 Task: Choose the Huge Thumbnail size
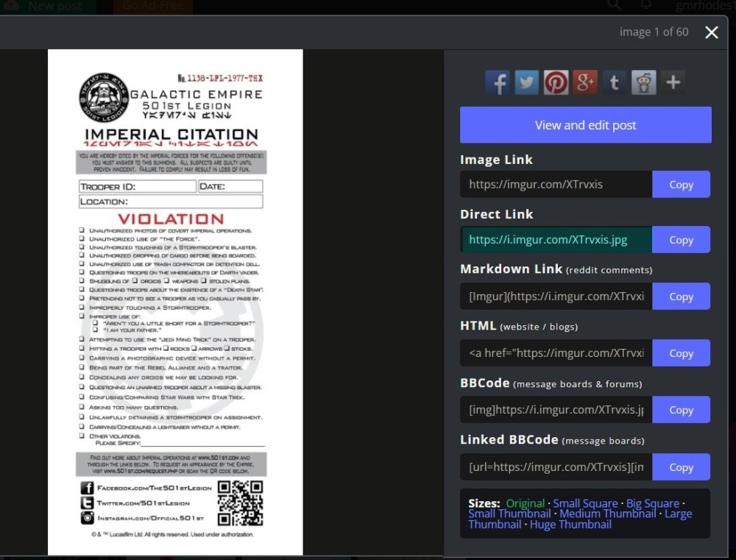pos(570,525)
